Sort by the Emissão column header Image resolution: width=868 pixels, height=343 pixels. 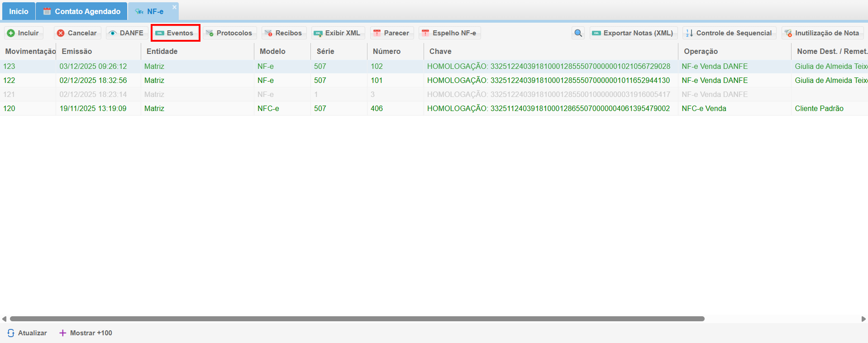pos(77,52)
